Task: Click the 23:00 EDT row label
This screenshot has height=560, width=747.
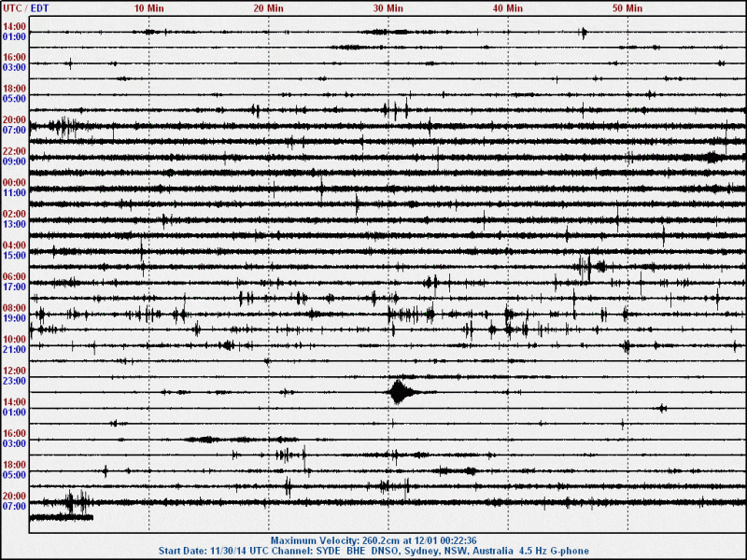Action: (14, 381)
